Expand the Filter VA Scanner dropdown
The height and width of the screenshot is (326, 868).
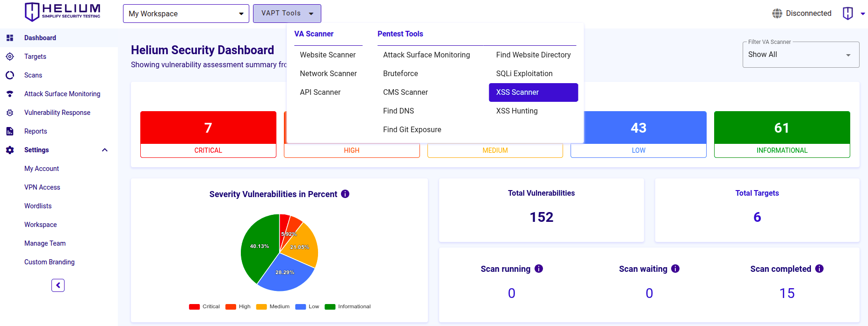[x=800, y=55]
